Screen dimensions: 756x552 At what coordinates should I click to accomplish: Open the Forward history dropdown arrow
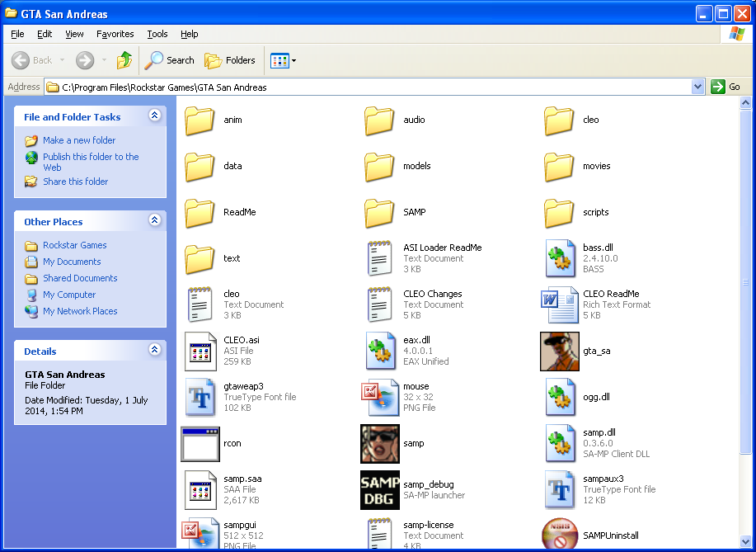(104, 60)
